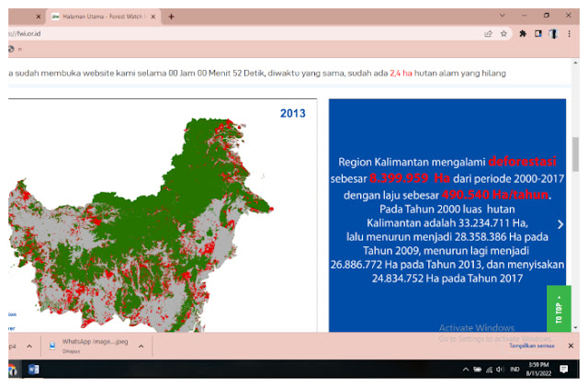The height and width of the screenshot is (387, 588).
Task: Open the network tray icon
Action: [489, 370]
